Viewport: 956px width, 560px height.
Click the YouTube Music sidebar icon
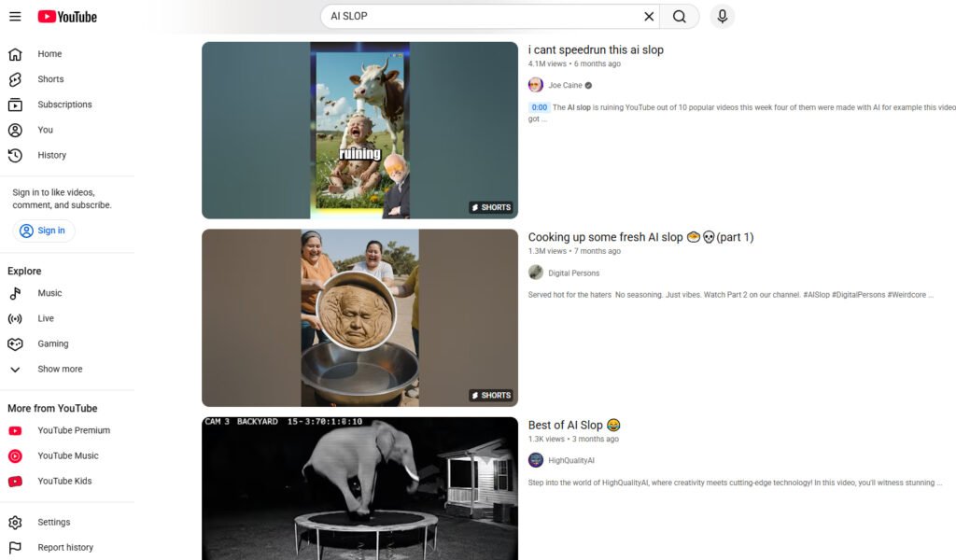tap(17, 455)
